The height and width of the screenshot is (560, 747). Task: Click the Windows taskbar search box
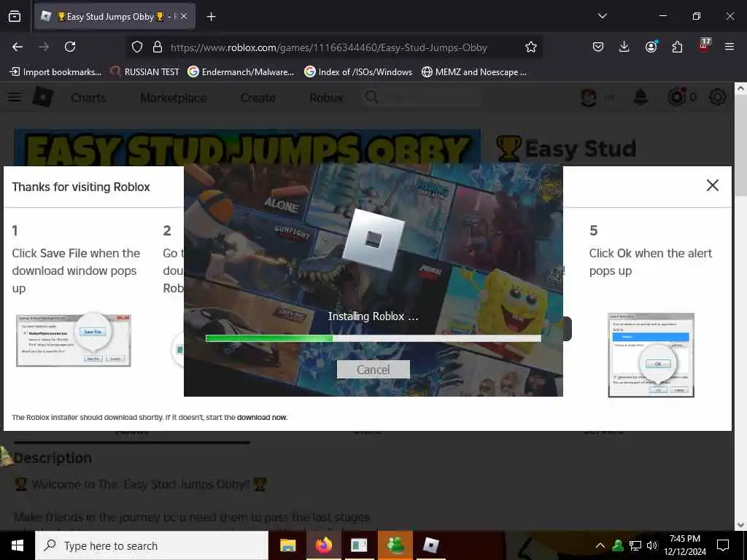coord(152,545)
